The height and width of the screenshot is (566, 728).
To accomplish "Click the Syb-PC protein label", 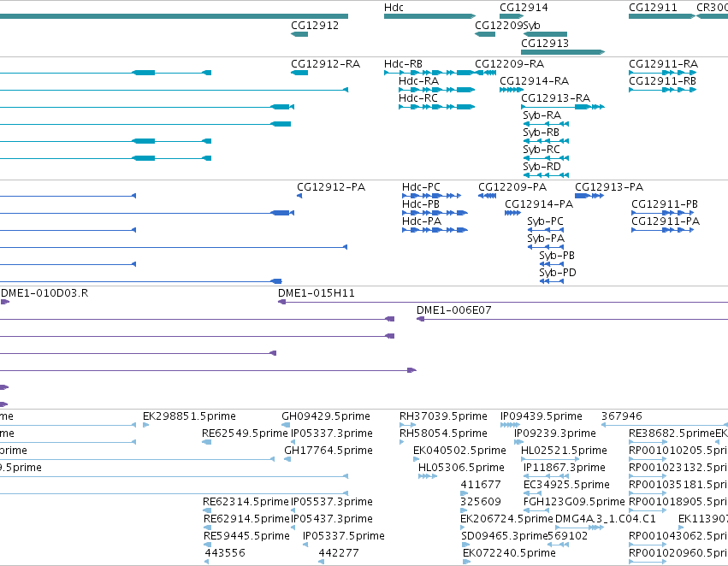I will point(545,221).
